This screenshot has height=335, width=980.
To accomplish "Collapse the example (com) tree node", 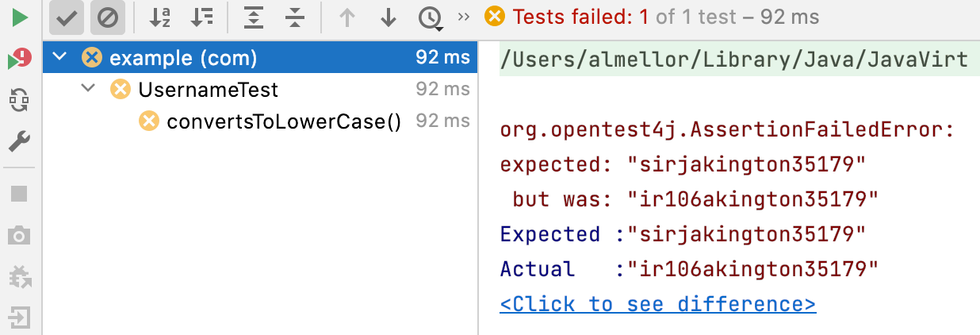I will (59, 58).
